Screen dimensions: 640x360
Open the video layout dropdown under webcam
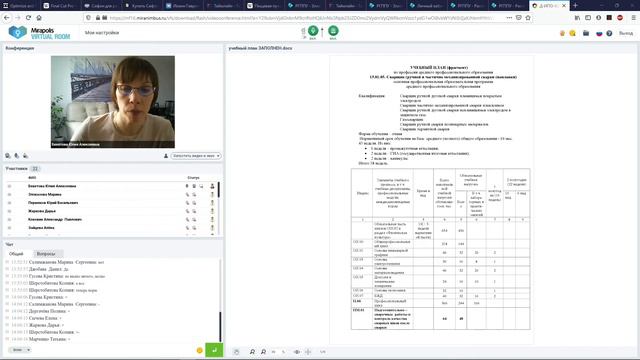[x=196, y=156]
